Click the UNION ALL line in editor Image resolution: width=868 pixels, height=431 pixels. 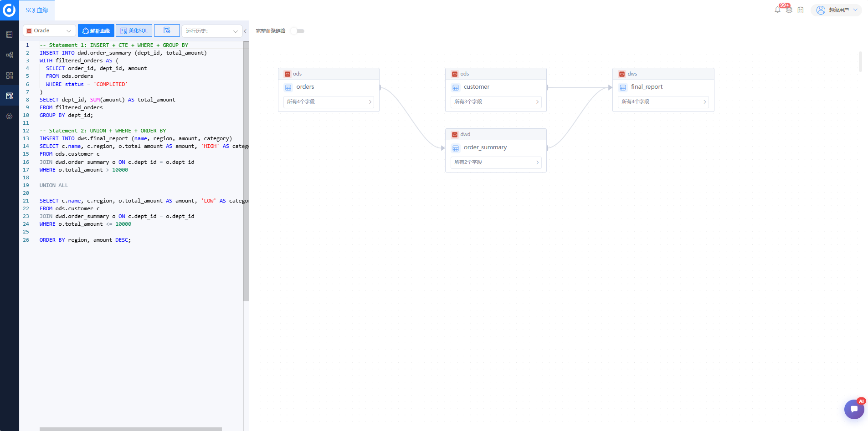[54, 185]
